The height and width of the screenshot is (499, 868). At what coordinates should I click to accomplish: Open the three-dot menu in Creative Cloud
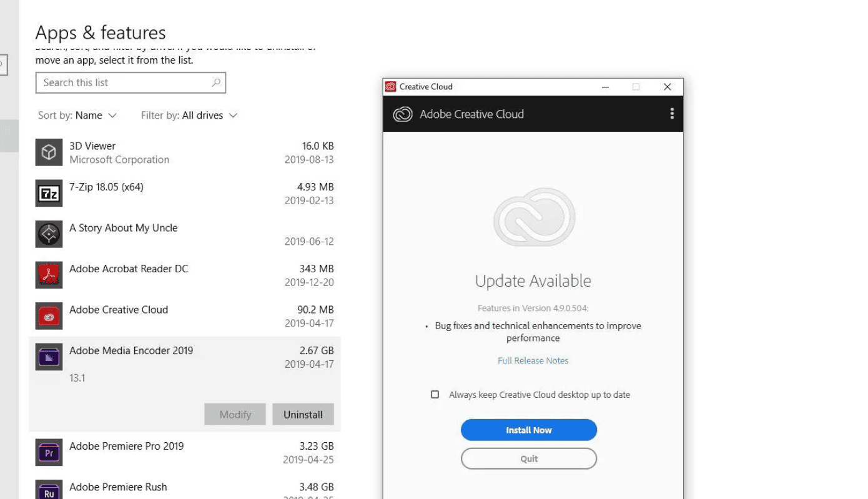[672, 114]
